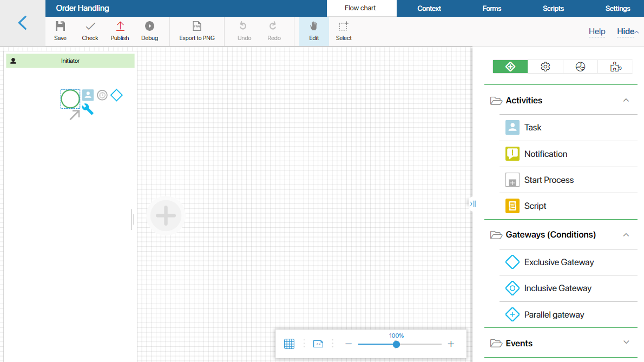Activate the Edit hand tool
644x362 pixels.
[x=314, y=31]
